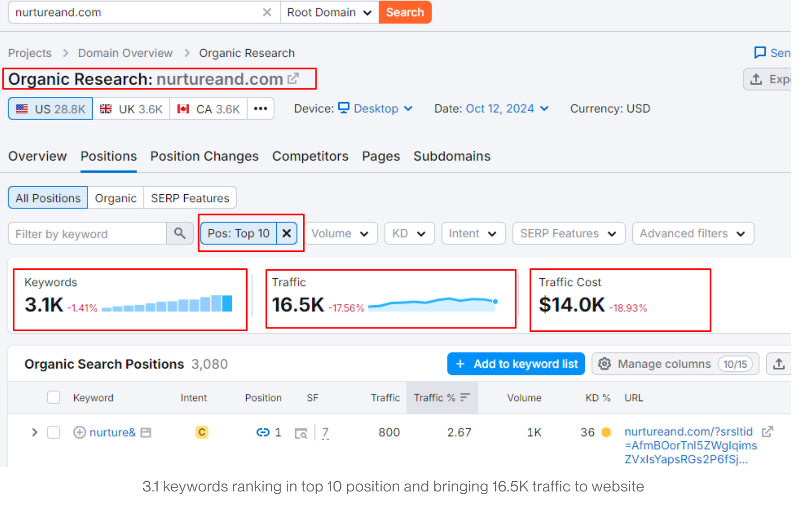Open URL in new tab icon
The width and height of the screenshot is (812, 525).
click(x=768, y=431)
